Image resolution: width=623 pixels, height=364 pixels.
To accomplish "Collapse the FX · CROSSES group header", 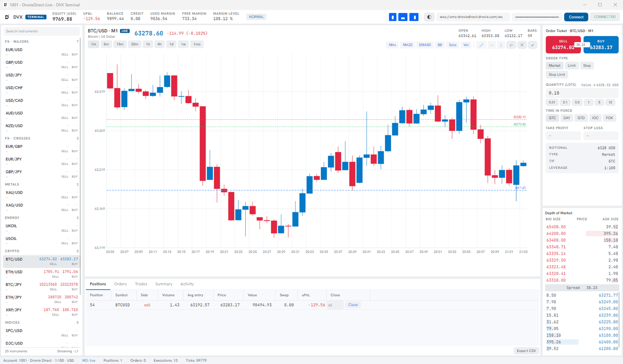I will coord(41,138).
